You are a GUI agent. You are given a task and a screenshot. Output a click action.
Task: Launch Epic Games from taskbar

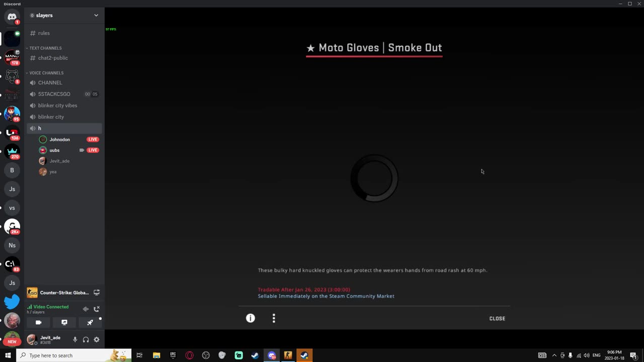pyautogui.click(x=173, y=355)
